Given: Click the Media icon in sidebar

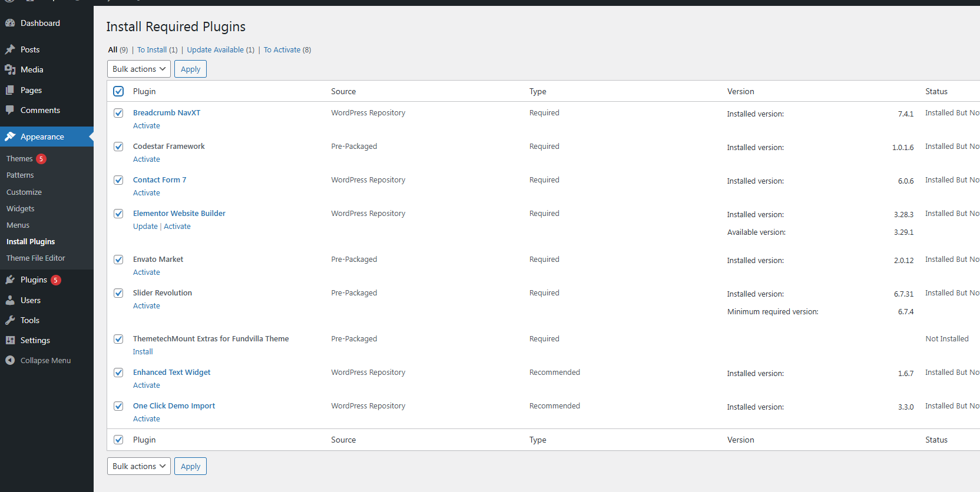Looking at the screenshot, I should pos(10,69).
